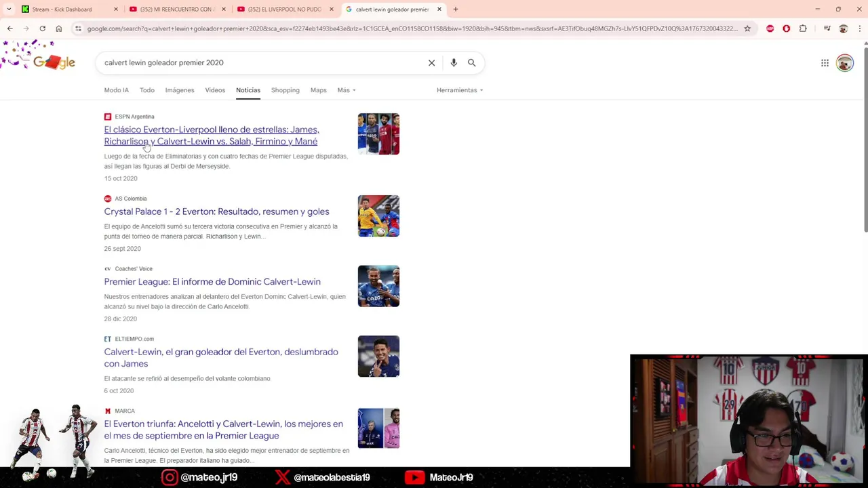Select Todo search tab
Screen dimensions: 868x488
click(147, 90)
